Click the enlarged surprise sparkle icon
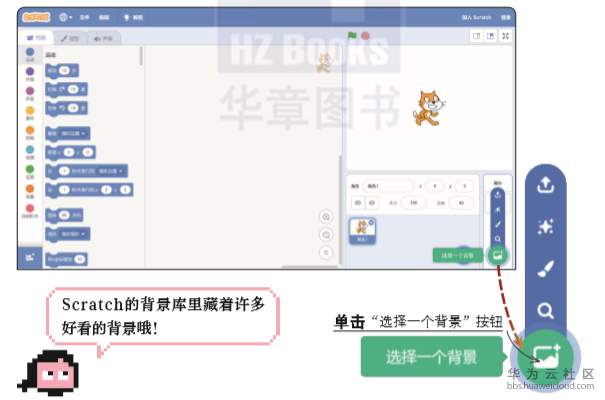Screen dimensions: 605x400 (x=546, y=227)
